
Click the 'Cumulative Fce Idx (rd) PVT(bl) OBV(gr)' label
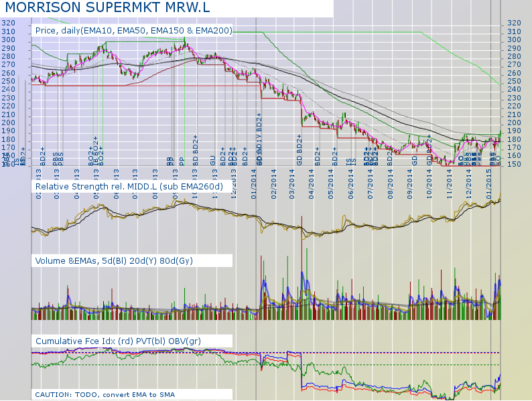click(118, 341)
